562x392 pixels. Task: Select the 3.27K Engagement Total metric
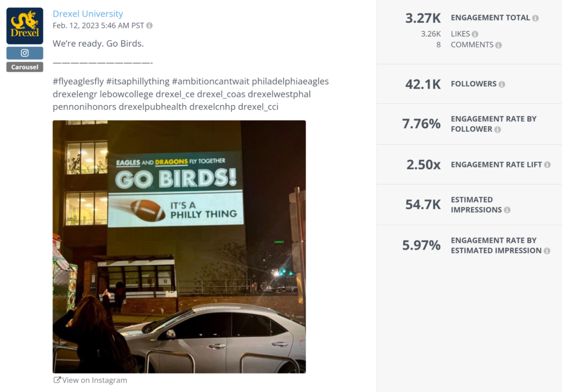(422, 17)
